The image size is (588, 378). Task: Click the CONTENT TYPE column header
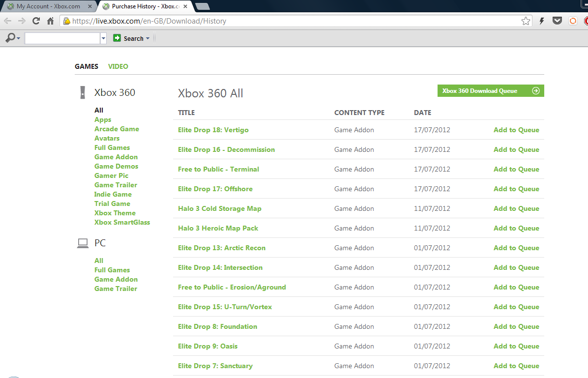(359, 113)
